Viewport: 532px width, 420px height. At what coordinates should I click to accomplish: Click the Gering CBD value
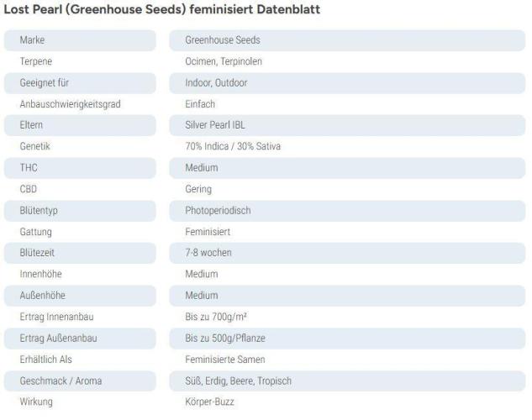(198, 190)
